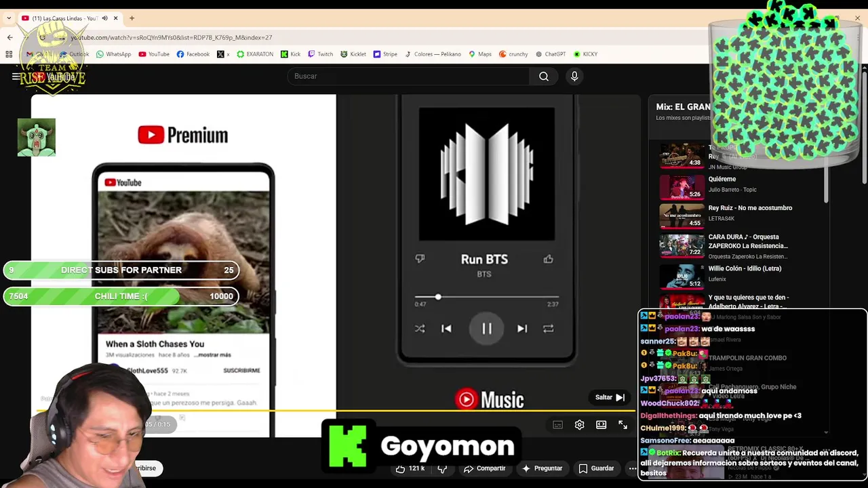Open the ChatGPT bookmark
This screenshot has width=868, height=488.
(x=550, y=54)
